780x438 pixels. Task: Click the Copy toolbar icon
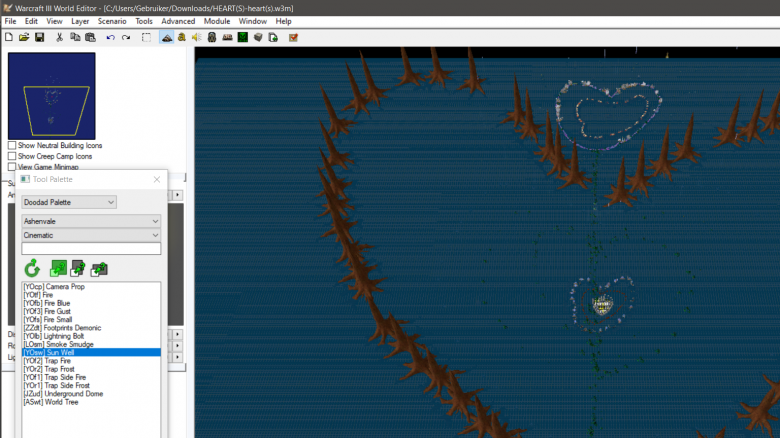75,37
